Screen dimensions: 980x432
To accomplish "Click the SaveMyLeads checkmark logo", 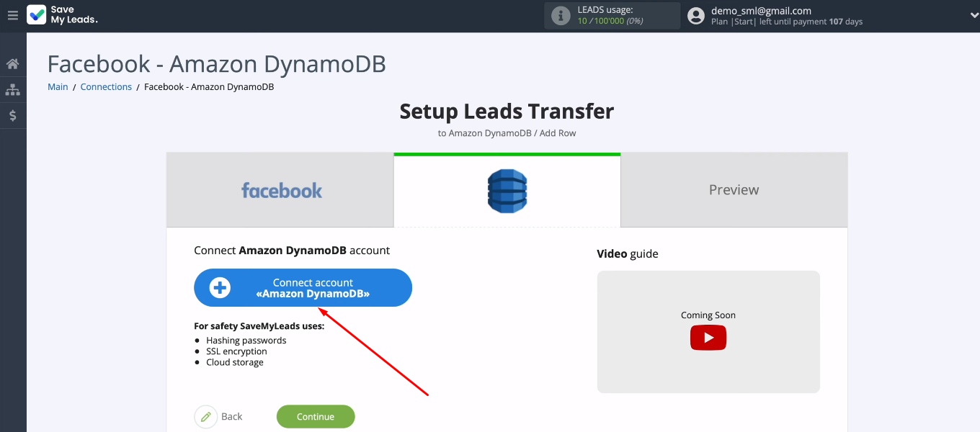I will [36, 15].
